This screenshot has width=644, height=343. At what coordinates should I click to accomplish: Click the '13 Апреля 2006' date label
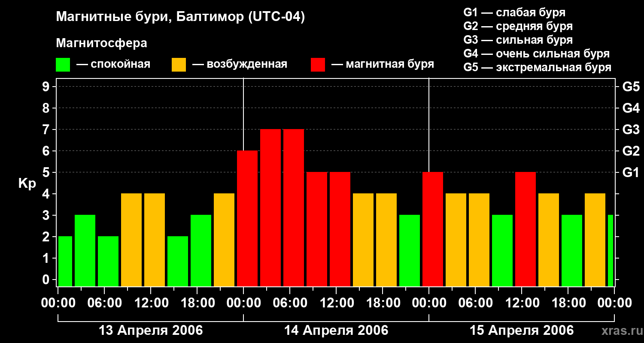coord(151,331)
